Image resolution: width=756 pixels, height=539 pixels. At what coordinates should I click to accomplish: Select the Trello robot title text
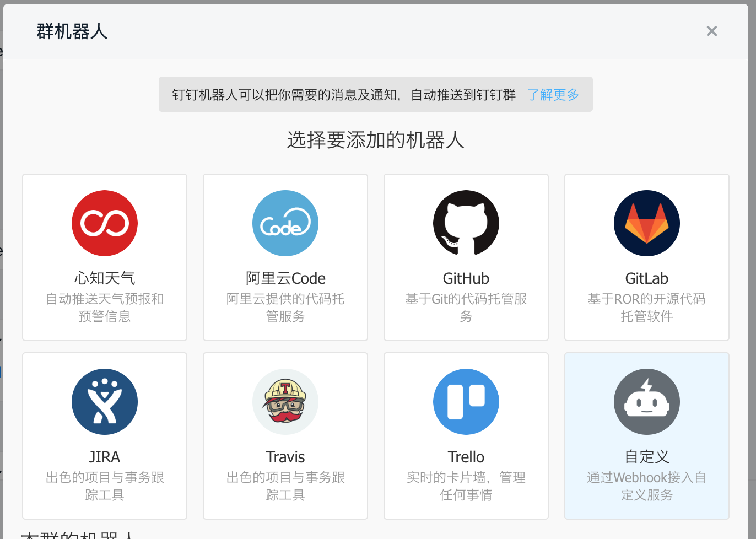pos(466,457)
